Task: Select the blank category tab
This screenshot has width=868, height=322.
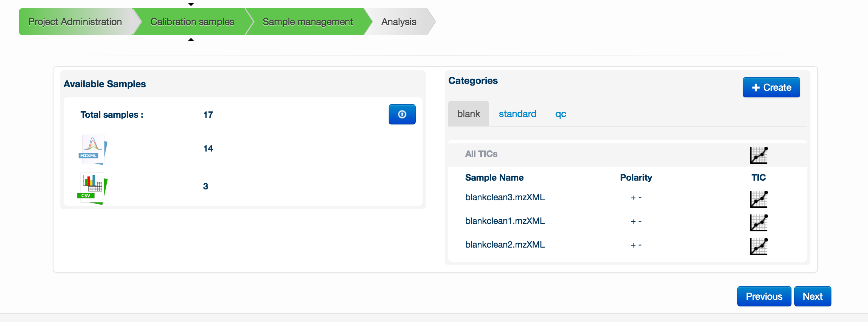Action: click(469, 114)
